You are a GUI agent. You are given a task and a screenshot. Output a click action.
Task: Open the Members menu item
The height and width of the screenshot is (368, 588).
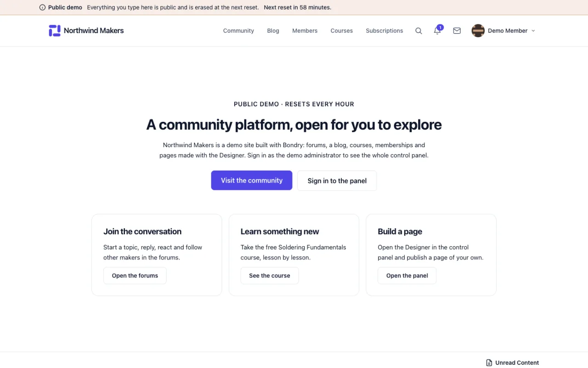[x=305, y=31]
